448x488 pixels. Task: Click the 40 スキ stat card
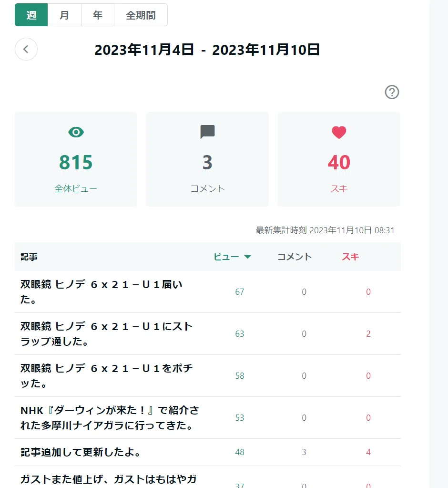tap(339, 159)
